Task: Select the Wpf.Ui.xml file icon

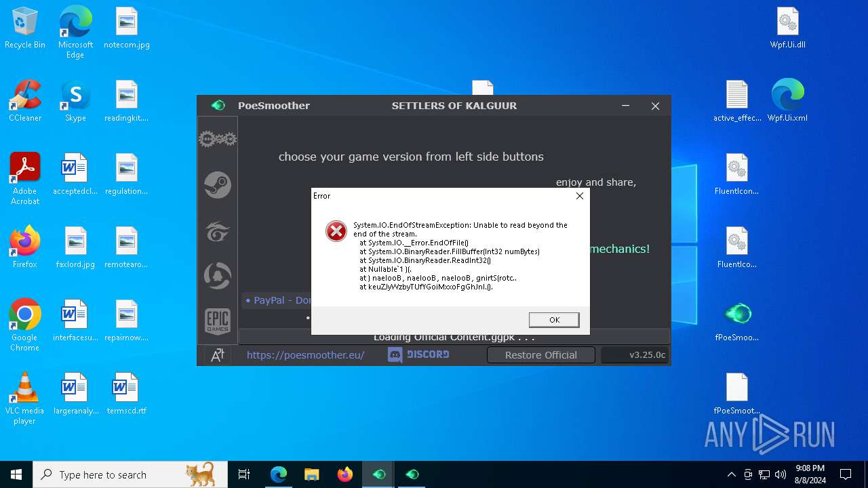Action: tap(788, 102)
